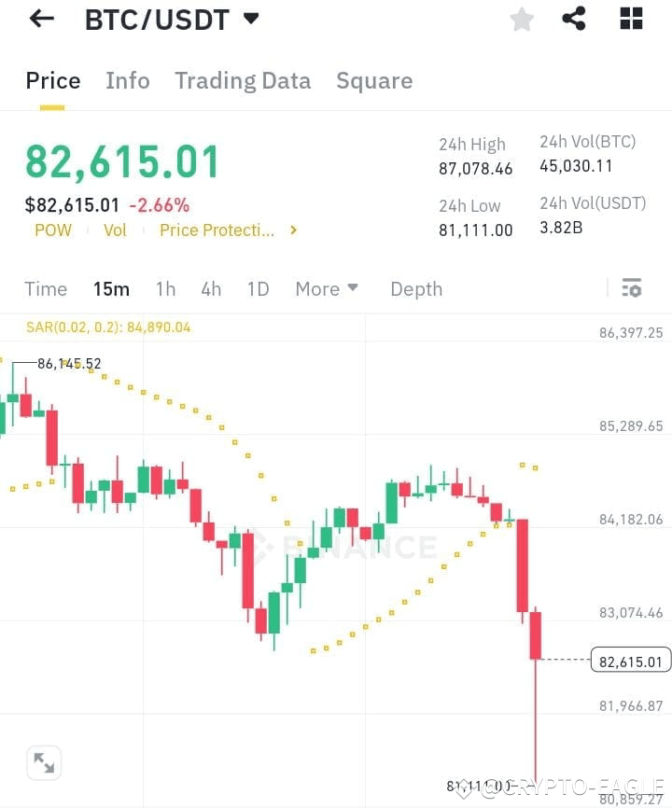Switch chart to 15m interval
672x808 pixels.
(x=111, y=289)
